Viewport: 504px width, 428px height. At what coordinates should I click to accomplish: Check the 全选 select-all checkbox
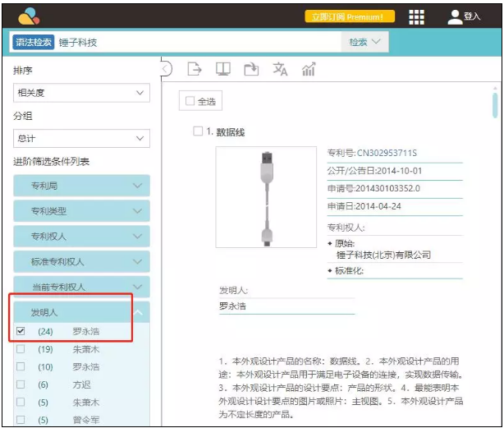[190, 101]
